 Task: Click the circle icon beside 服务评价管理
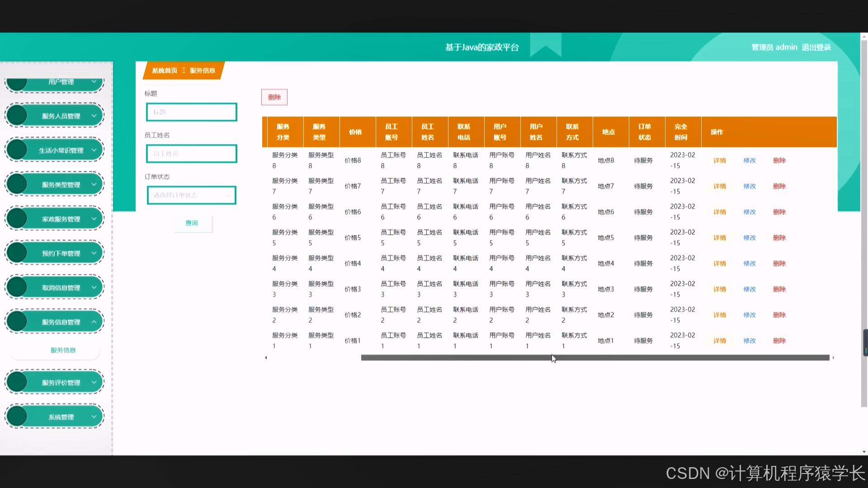17,382
